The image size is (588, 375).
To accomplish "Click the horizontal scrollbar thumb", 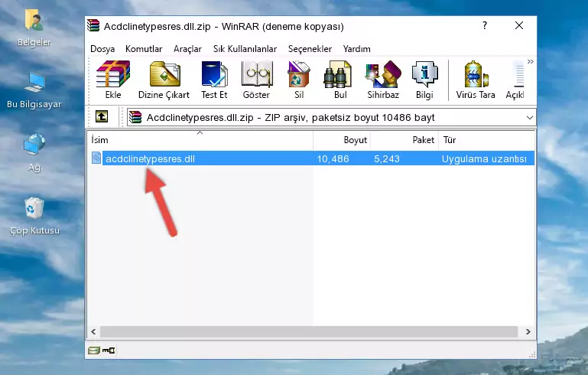I will [x=309, y=332].
